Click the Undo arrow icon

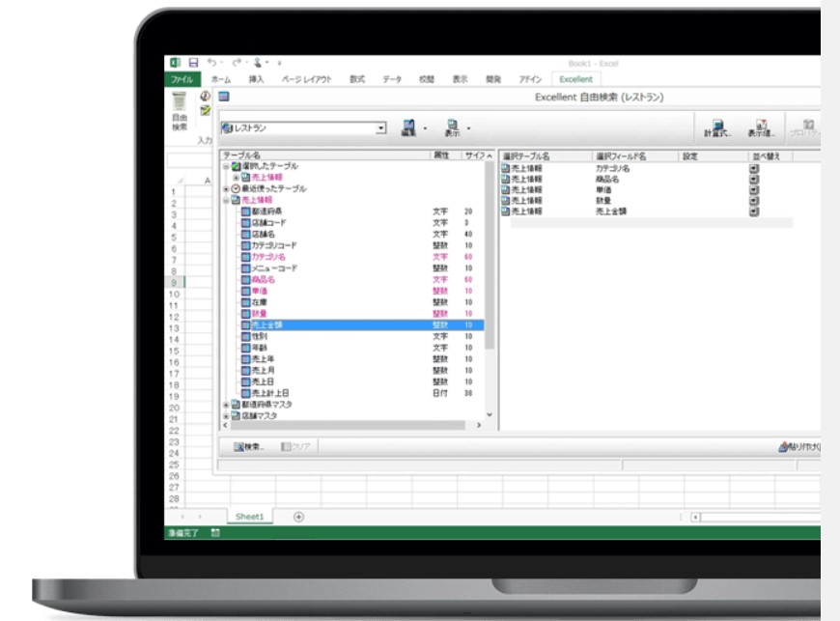click(x=211, y=63)
